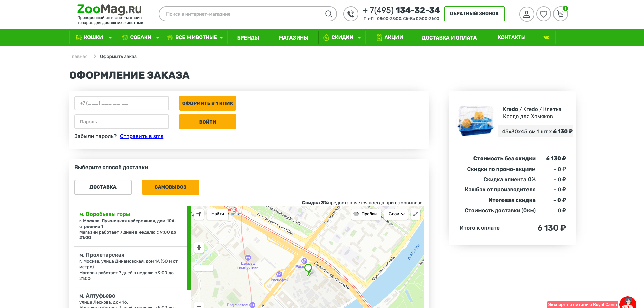This screenshot has width=644, height=308.
Task: Click the phone handset icon
Action: coord(351,14)
